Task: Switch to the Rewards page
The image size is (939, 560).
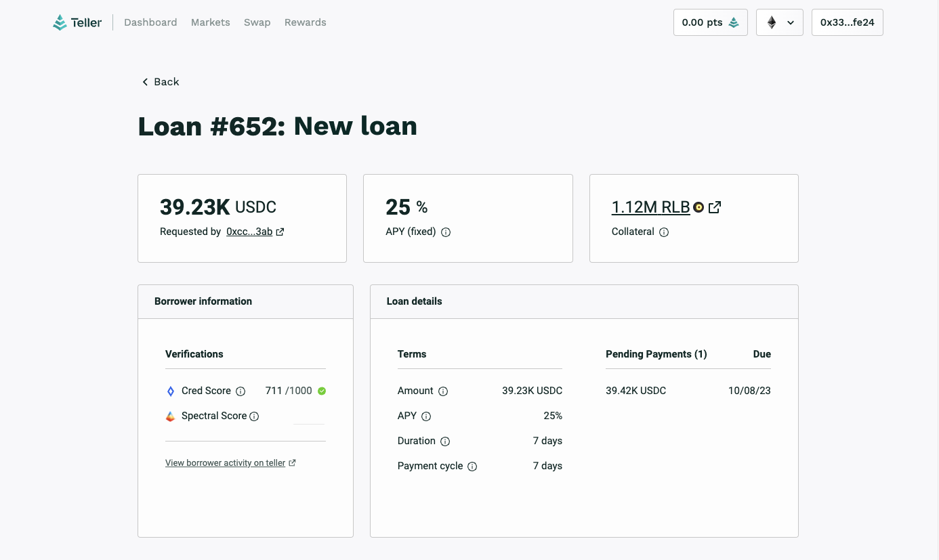Action: 305,22
